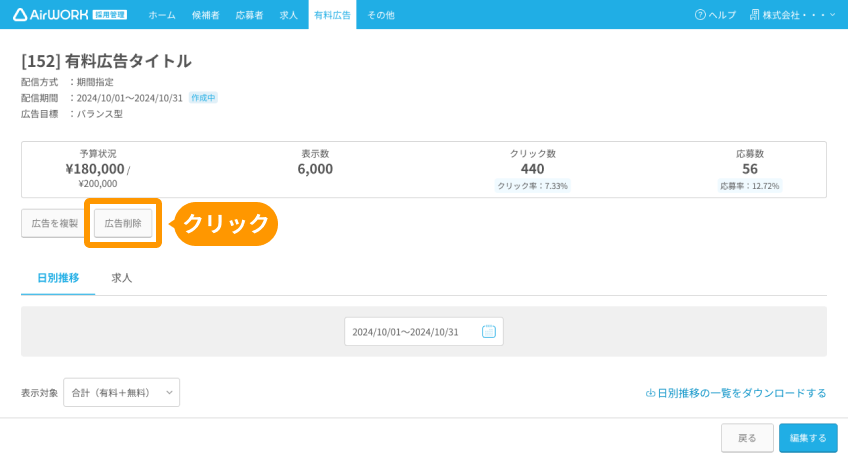Click date range field 2024/10/01〜2024/10/31

point(423,331)
